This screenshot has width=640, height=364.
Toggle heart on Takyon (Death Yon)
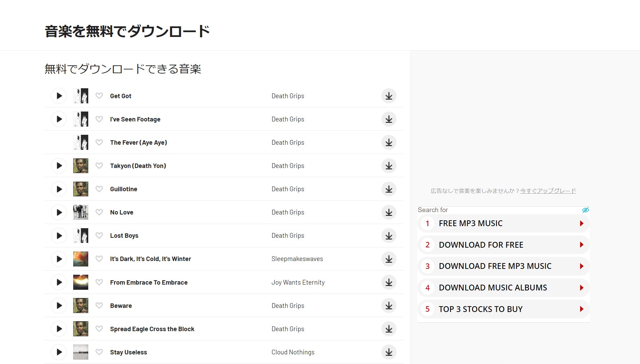pyautogui.click(x=99, y=166)
